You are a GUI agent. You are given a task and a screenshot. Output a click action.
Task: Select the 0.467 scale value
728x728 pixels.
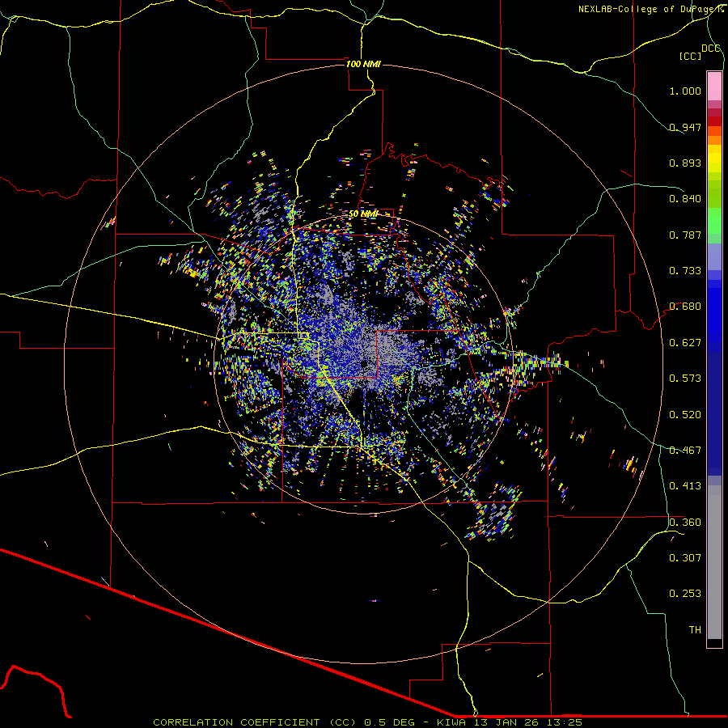pos(685,451)
